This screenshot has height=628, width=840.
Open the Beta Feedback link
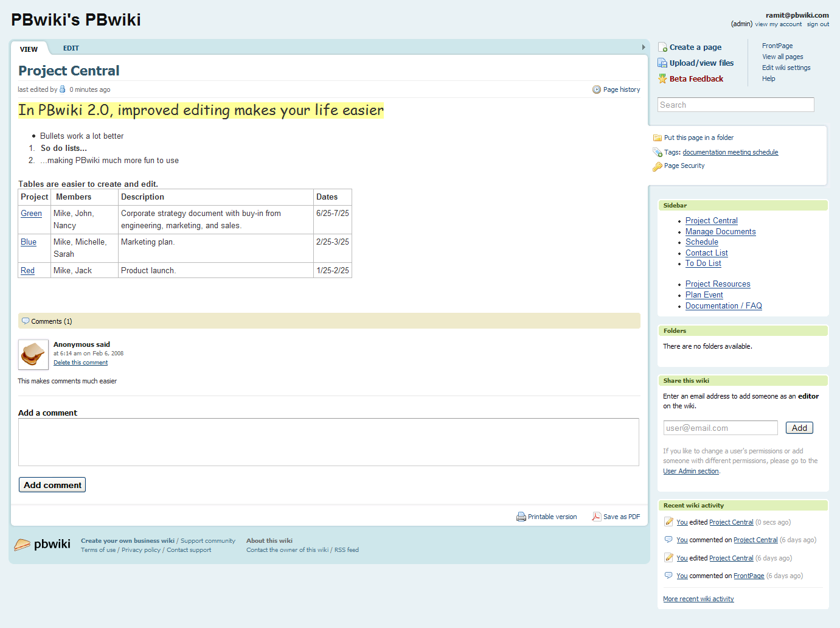coord(696,79)
